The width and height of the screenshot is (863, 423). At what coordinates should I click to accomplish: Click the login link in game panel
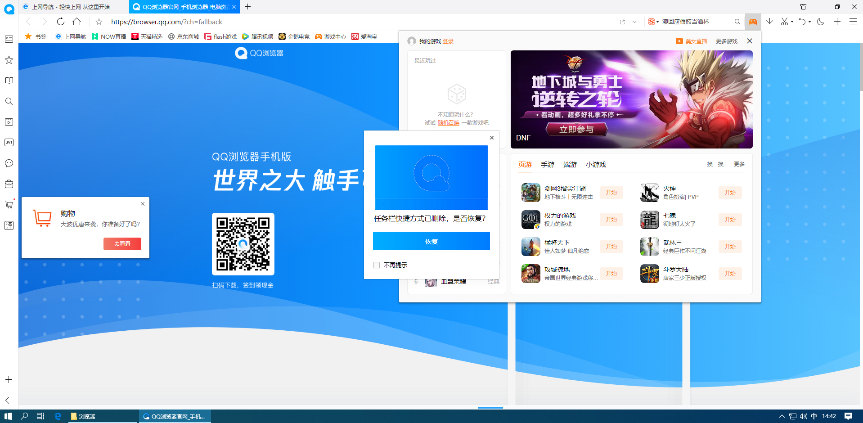pyautogui.click(x=448, y=41)
